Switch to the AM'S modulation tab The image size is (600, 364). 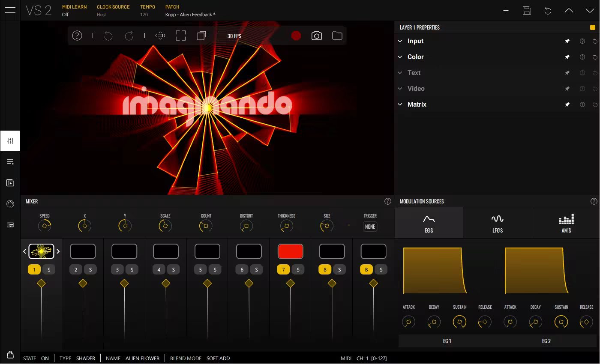566,222
